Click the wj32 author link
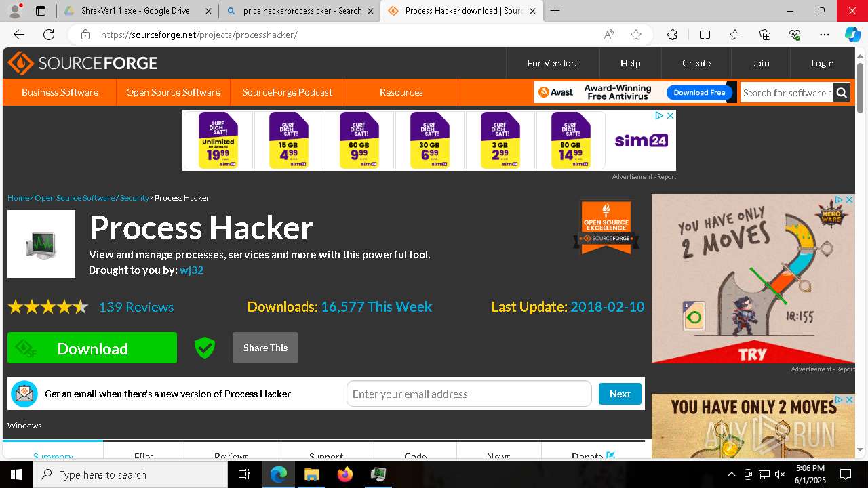The image size is (868, 488). click(x=191, y=270)
